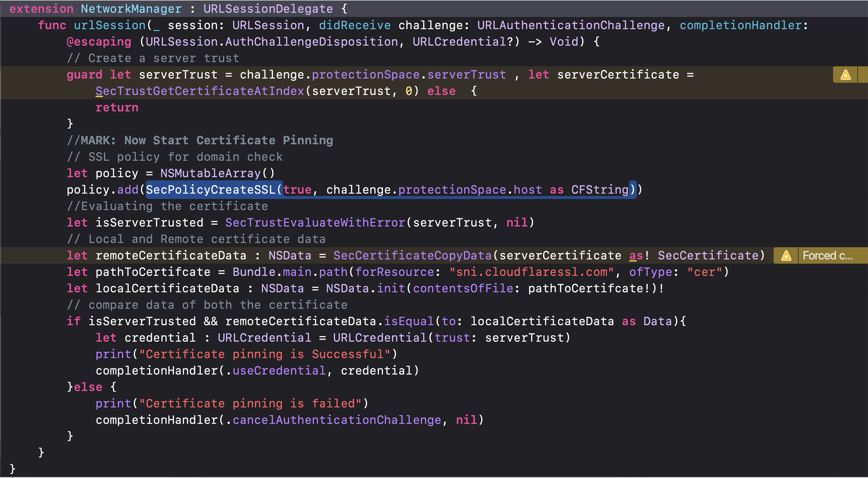Click the didReceive parameter label
The image size is (868, 478).
(355, 25)
